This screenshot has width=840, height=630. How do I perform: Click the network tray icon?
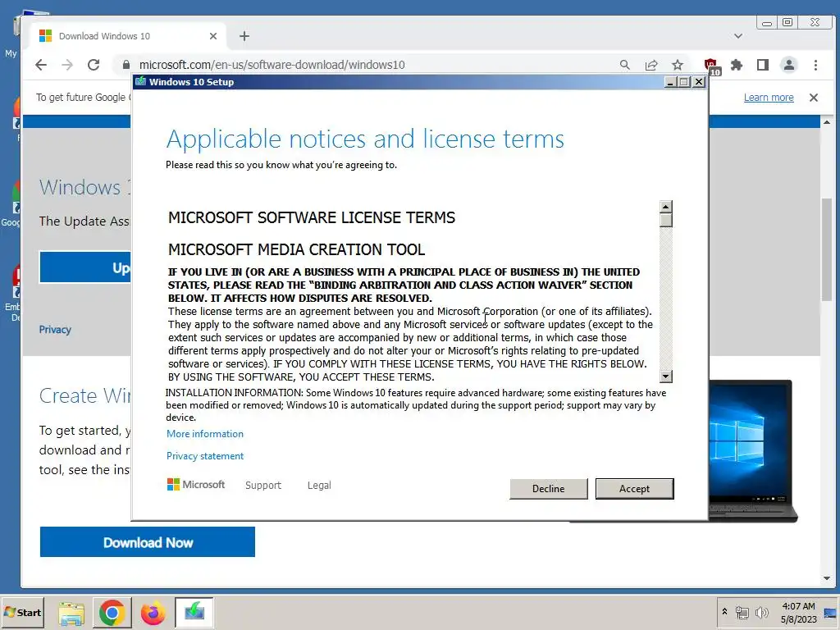pos(742,612)
